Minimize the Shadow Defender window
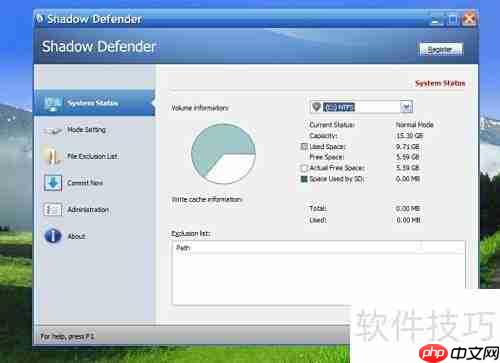Viewport: 500px width, 363px height. (436, 19)
